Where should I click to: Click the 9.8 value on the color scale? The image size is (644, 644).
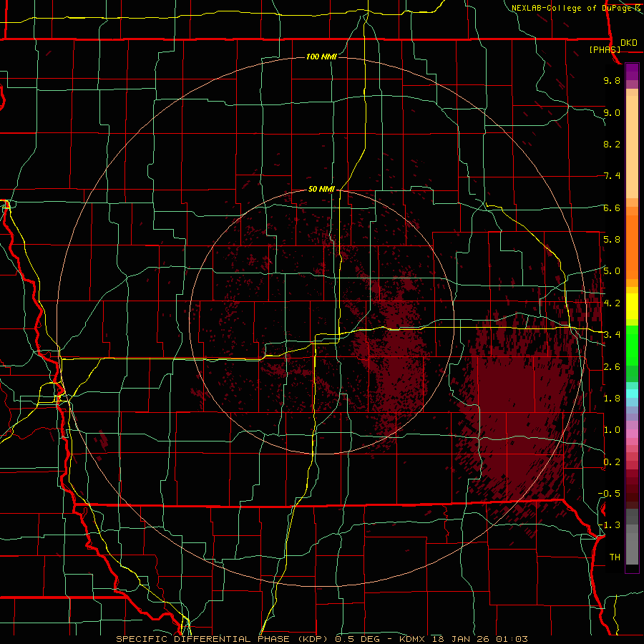tap(612, 80)
